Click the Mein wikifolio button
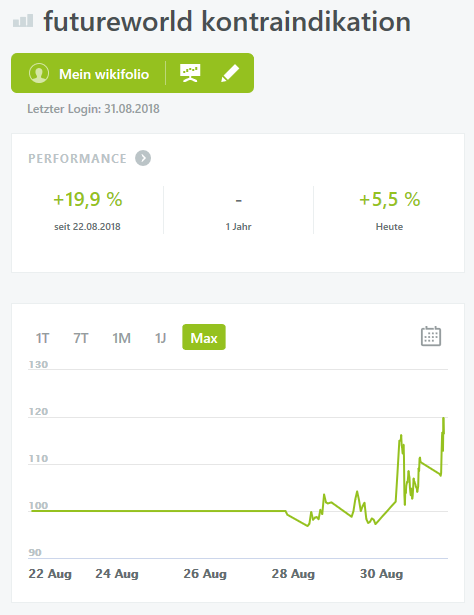The image size is (474, 615). click(x=104, y=74)
